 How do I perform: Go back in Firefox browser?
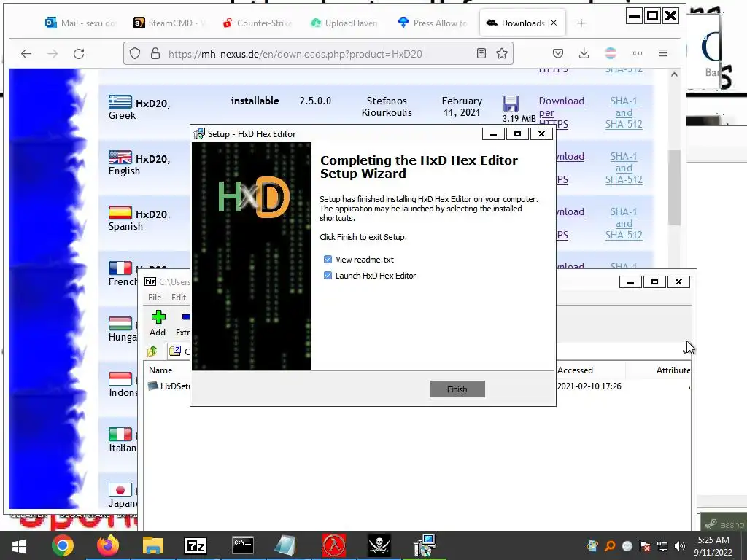(26, 54)
